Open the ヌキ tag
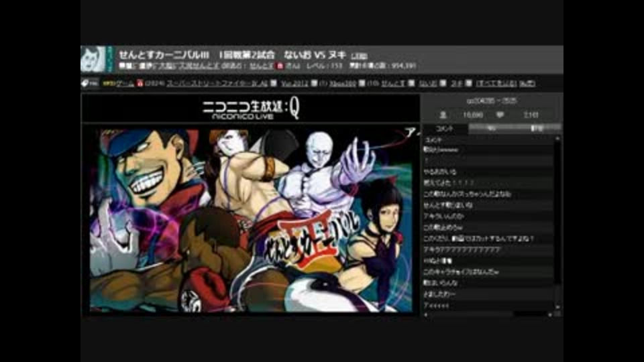 pyautogui.click(x=456, y=83)
